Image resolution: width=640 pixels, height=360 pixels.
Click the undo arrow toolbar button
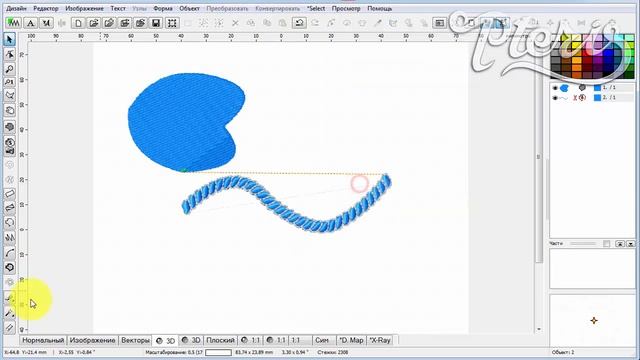pos(299,23)
